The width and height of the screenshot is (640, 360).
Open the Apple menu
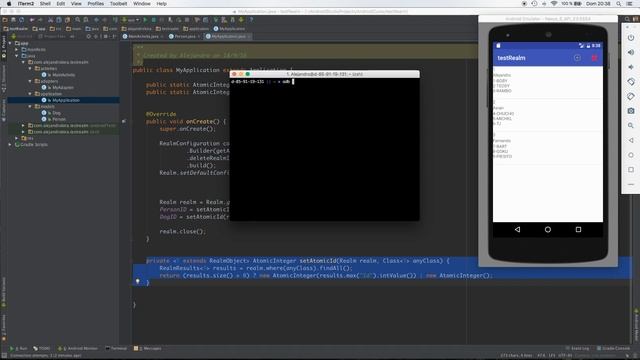click(9, 4)
